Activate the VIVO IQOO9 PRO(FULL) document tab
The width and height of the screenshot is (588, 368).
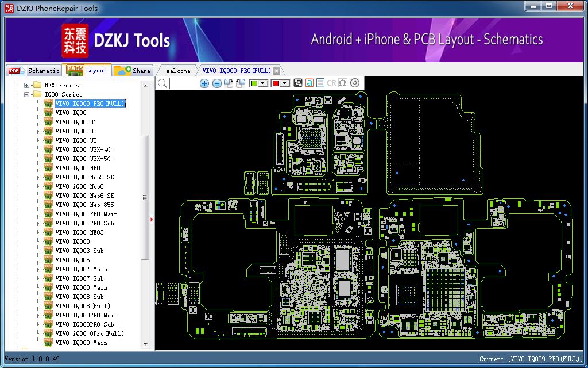point(236,71)
